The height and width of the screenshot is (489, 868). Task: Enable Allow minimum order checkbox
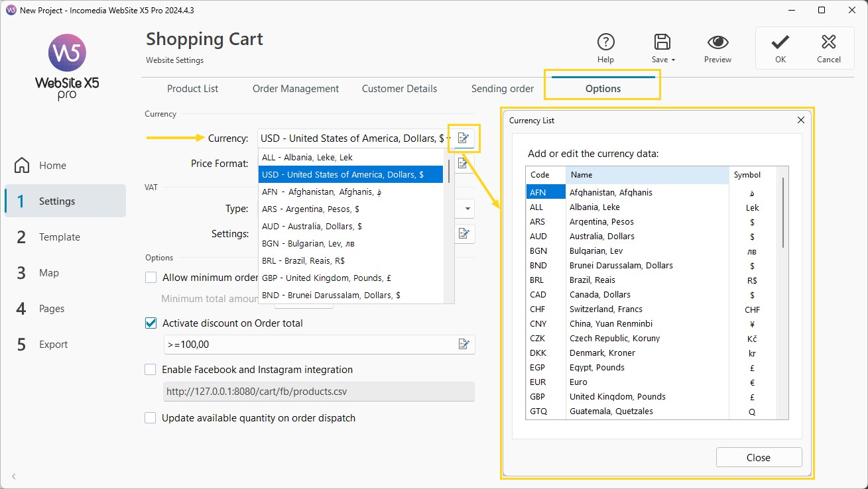pos(151,278)
